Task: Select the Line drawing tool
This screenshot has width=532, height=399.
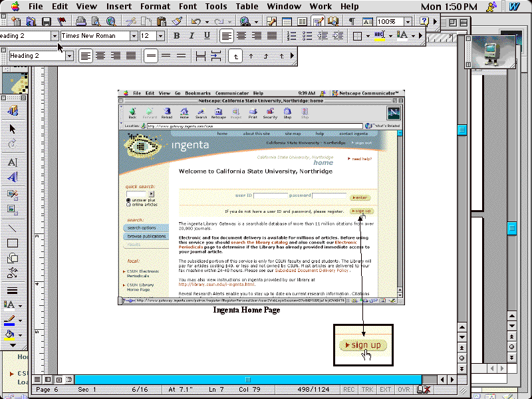Action: tap(13, 228)
